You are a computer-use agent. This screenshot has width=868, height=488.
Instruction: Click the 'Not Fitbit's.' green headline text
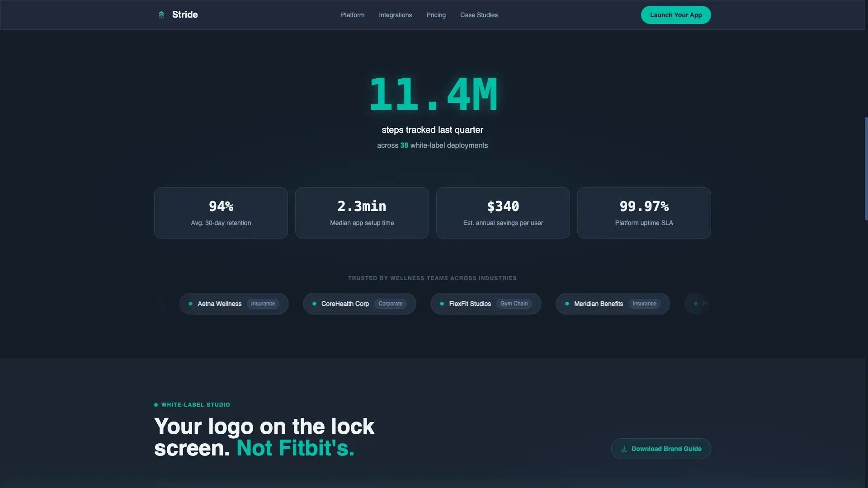295,448
